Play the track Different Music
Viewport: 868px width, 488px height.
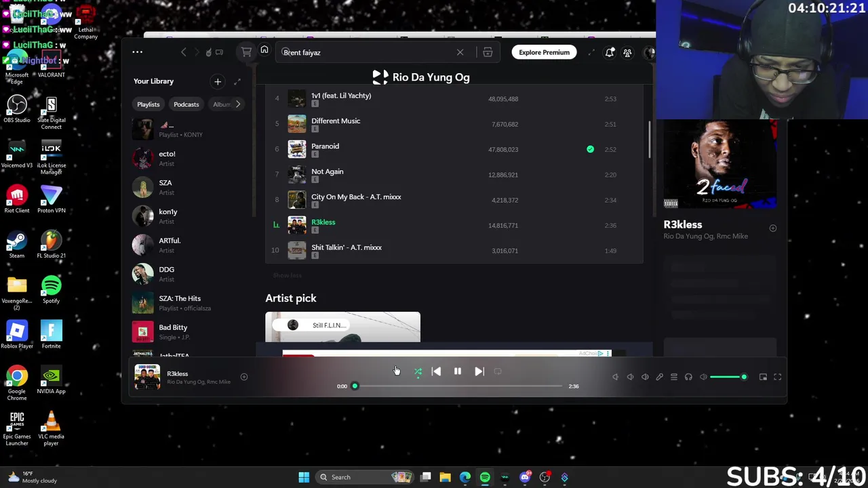click(454, 124)
